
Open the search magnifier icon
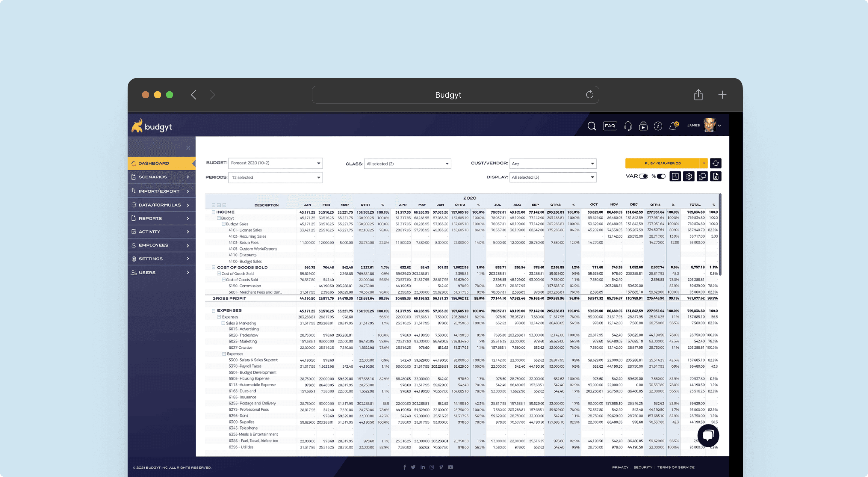point(592,126)
